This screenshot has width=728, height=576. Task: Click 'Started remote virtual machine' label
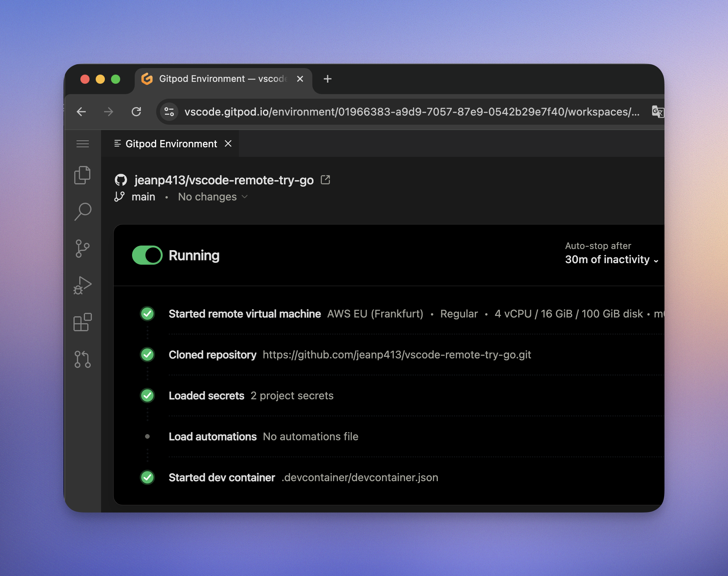coord(245,314)
